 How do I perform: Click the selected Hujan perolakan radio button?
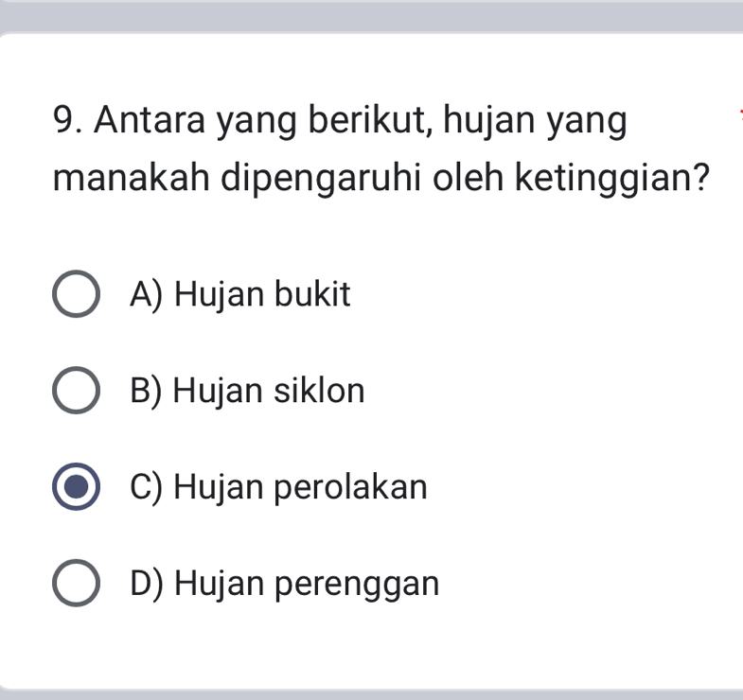pos(76,488)
